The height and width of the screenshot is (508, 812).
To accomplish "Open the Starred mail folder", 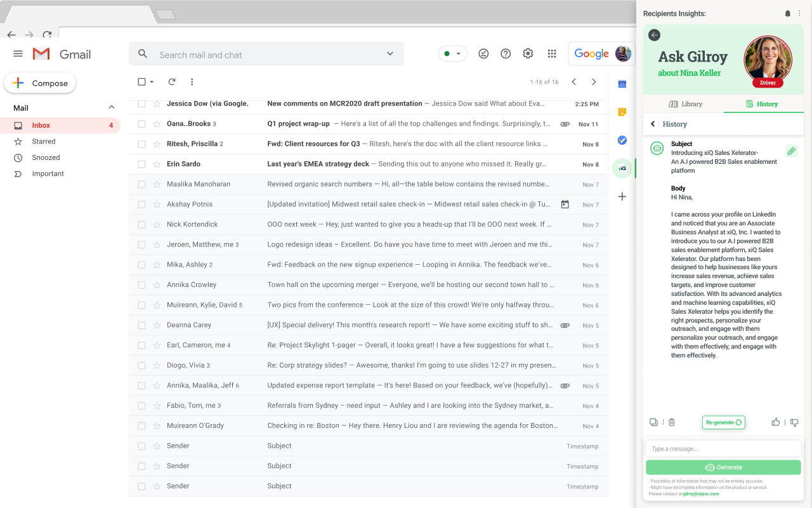I will [x=44, y=142].
